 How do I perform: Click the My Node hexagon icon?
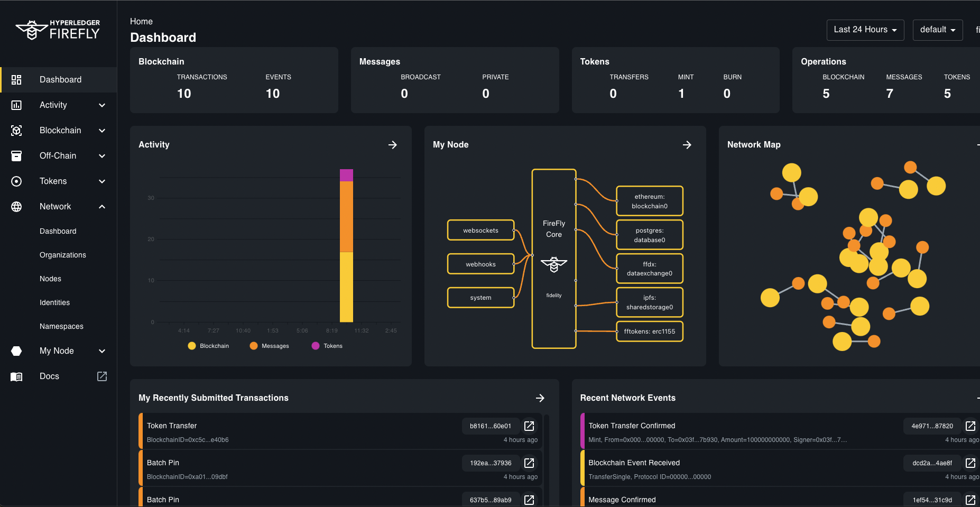click(16, 351)
